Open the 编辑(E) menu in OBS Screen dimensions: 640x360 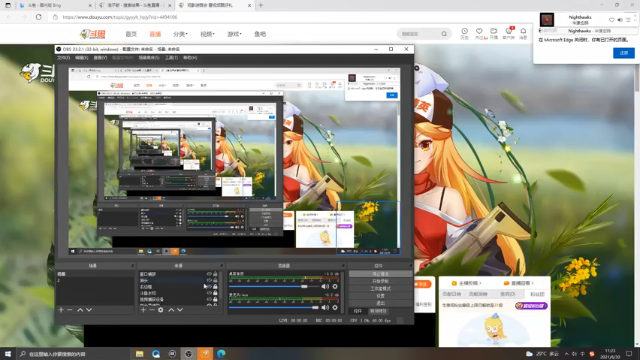82,58
